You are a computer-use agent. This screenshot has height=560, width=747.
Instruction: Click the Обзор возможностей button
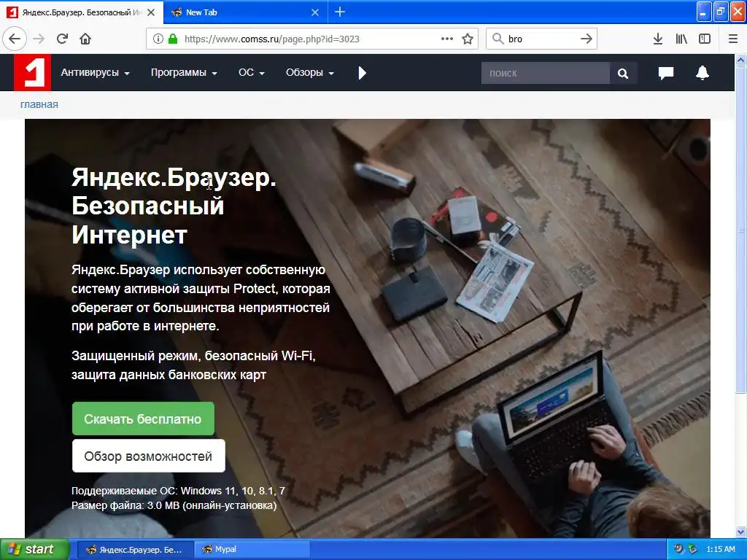coord(149,456)
